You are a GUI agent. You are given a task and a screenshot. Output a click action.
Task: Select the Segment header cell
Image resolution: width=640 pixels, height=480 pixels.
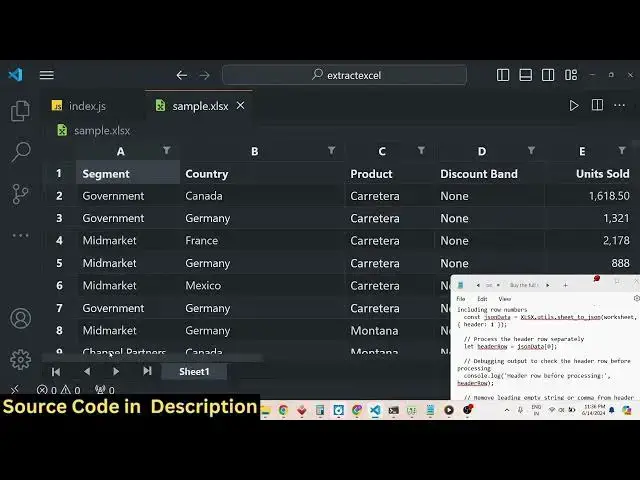128,173
